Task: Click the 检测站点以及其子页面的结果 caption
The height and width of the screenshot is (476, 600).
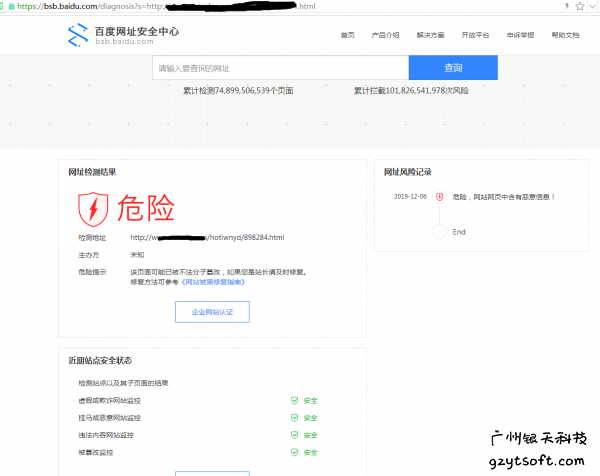Action: pos(123,383)
